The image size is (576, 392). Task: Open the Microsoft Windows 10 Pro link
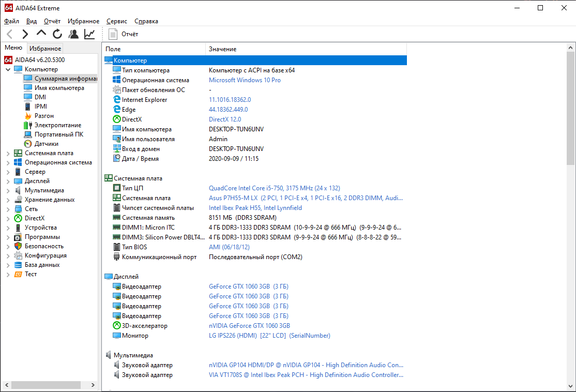pos(245,80)
